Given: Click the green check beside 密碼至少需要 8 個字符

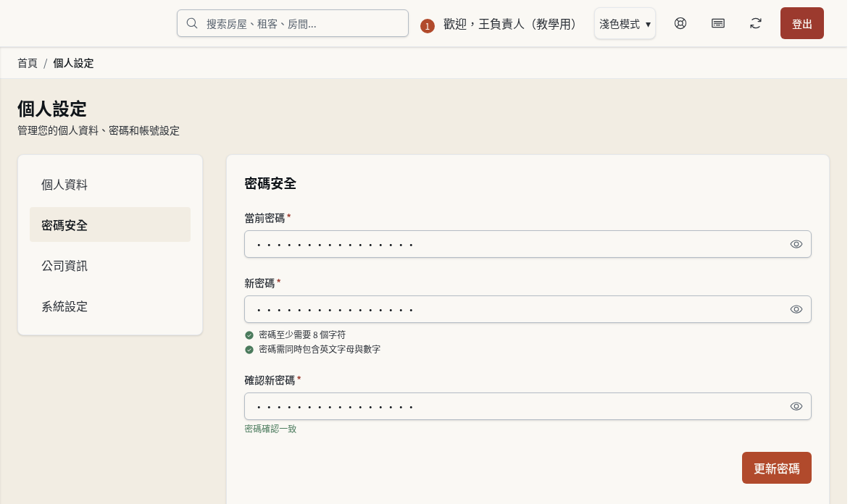Looking at the screenshot, I should tap(249, 335).
